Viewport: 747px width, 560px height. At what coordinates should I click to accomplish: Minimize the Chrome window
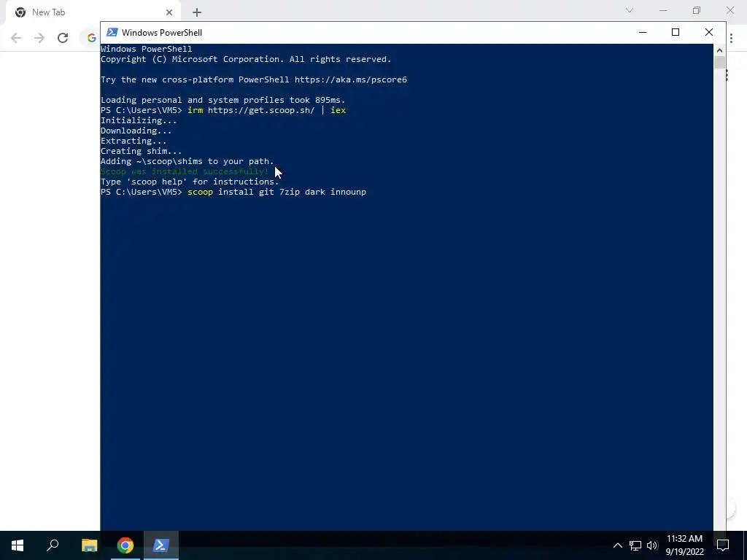(663, 10)
